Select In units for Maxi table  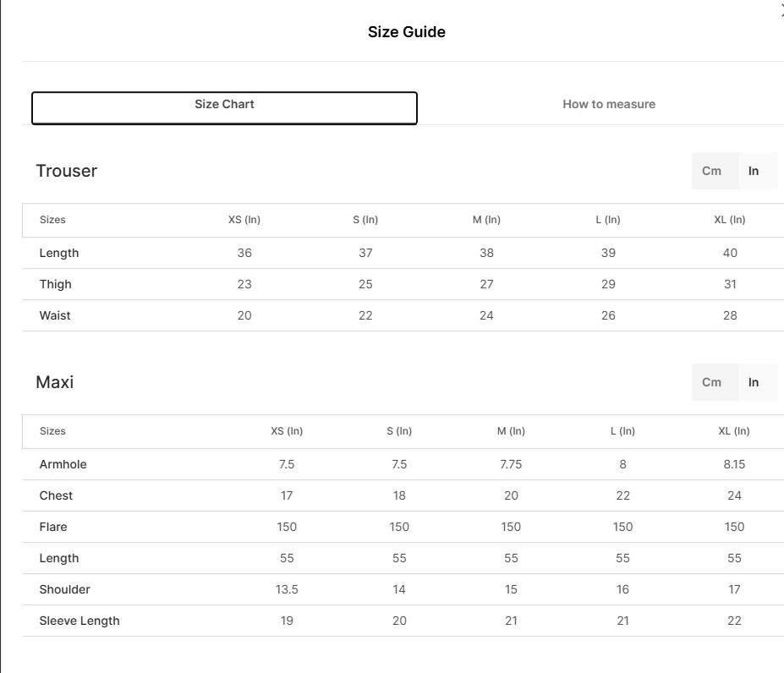click(754, 382)
